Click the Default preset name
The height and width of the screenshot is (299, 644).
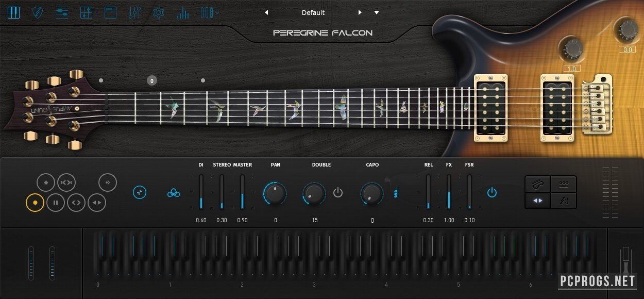pyautogui.click(x=313, y=12)
